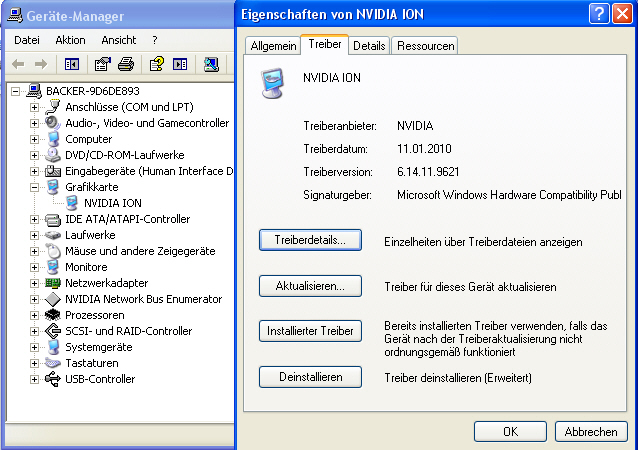Click the Installierter Treiber button
Image resolution: width=638 pixels, height=450 pixels.
click(310, 331)
